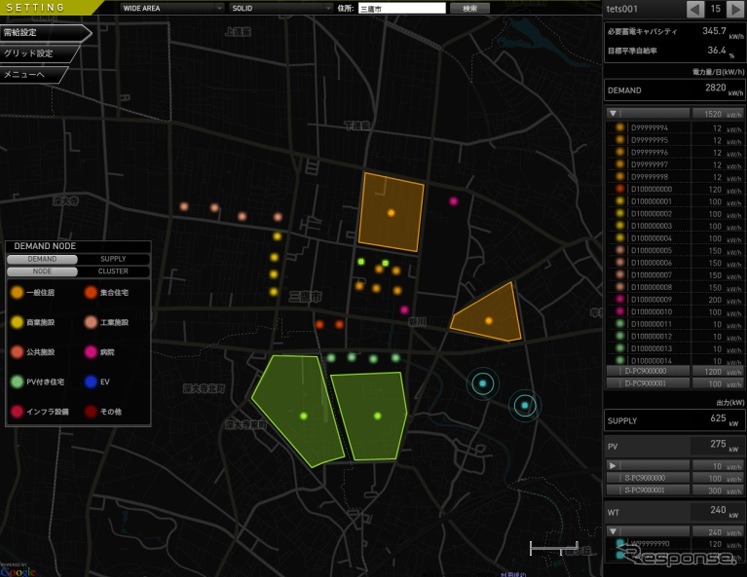Viewport: 747px width, 577px height.
Task: Collapse the 1520 kWh demand node list
Action: [613, 113]
